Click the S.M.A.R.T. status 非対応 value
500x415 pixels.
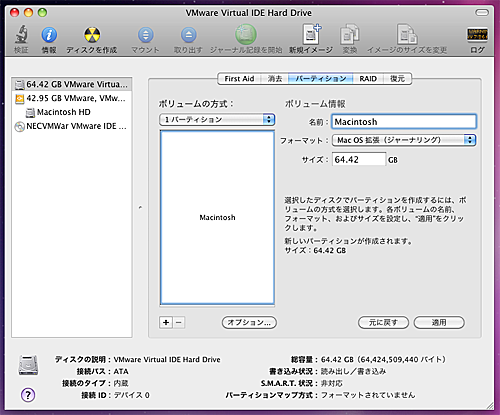[x=331, y=383]
